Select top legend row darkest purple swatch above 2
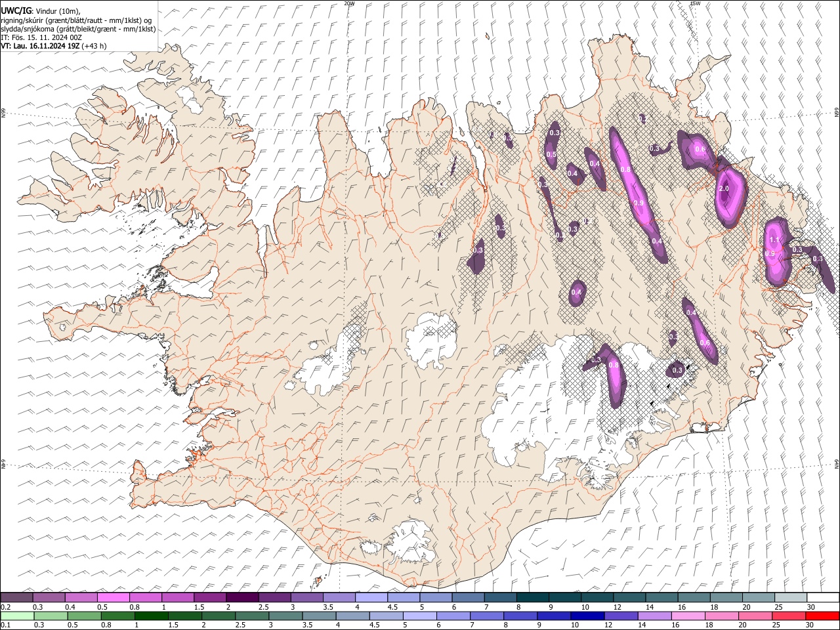 pyautogui.click(x=242, y=597)
